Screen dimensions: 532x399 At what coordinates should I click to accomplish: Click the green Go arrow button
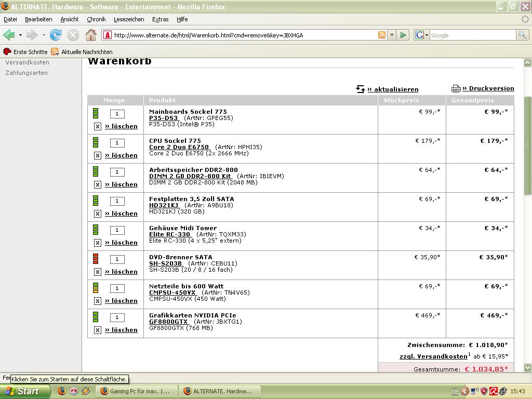[x=403, y=35]
